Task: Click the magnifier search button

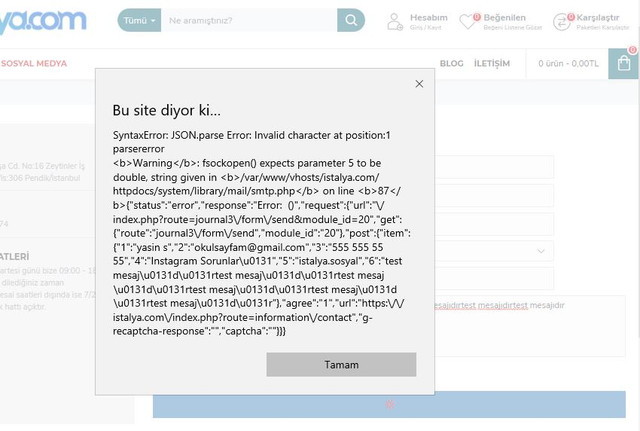Action: pyautogui.click(x=351, y=20)
